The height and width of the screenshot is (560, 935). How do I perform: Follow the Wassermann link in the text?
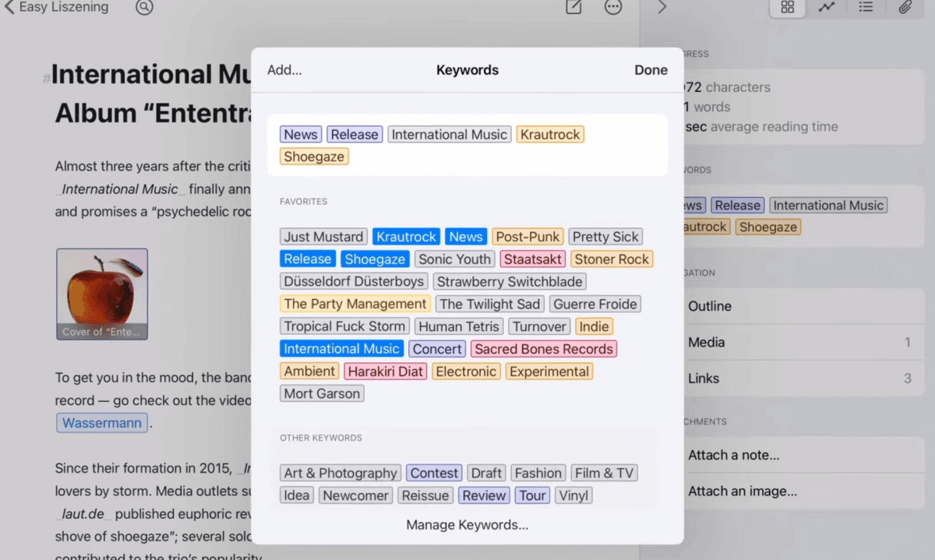pos(102,423)
